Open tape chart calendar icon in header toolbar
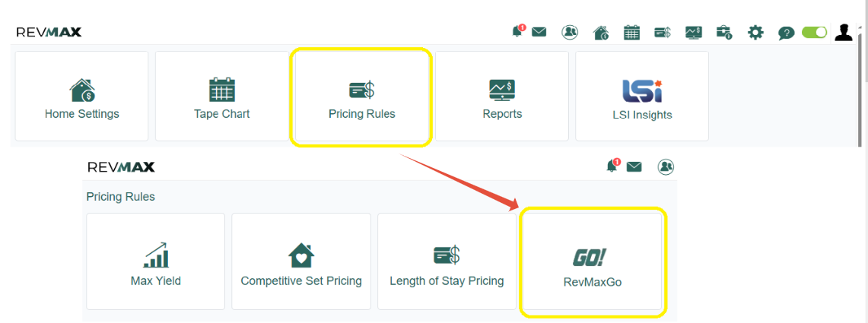This screenshot has width=868, height=323. 631,33
